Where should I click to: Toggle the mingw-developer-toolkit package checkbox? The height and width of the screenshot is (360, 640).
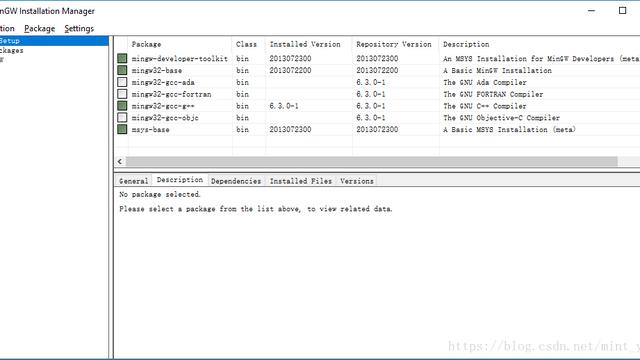click(x=122, y=58)
